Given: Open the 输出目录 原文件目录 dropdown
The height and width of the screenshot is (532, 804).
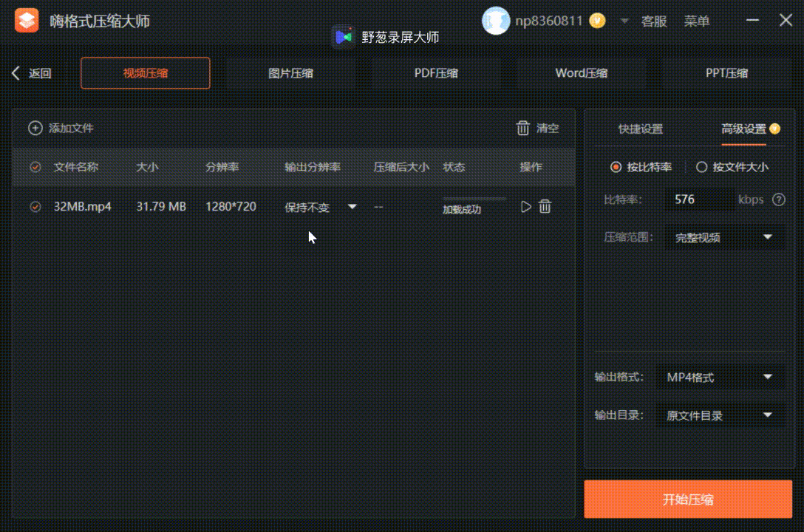Looking at the screenshot, I should [x=720, y=415].
